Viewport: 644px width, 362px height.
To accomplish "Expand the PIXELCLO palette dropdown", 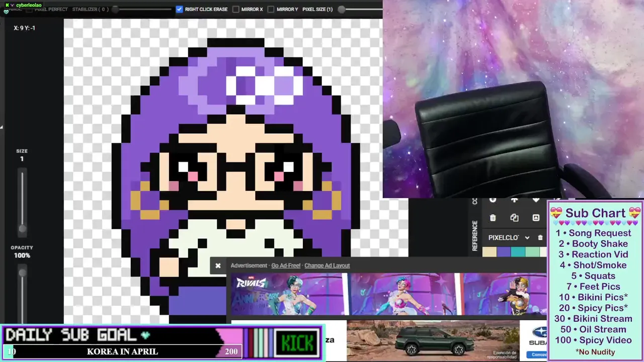I will point(527,238).
